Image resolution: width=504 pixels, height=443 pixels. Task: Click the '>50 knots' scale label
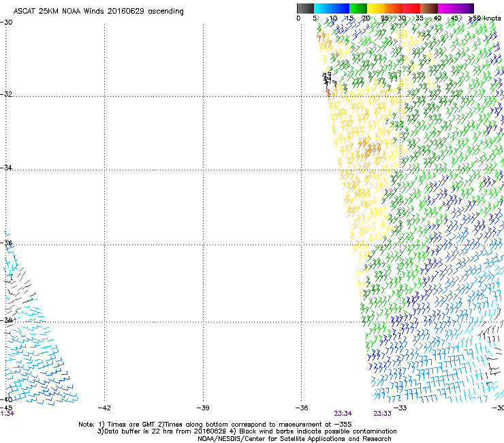(485, 18)
